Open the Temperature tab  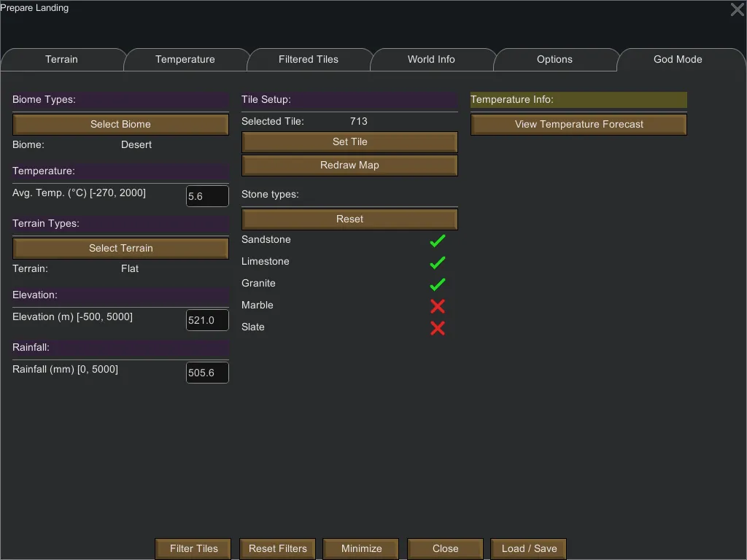point(185,60)
